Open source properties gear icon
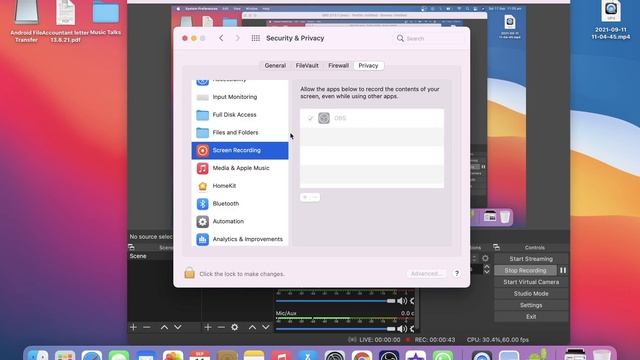 [x=235, y=327]
